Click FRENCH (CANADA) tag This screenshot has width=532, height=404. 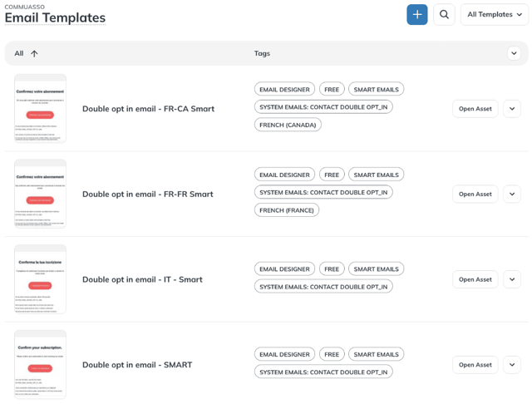[x=288, y=125]
